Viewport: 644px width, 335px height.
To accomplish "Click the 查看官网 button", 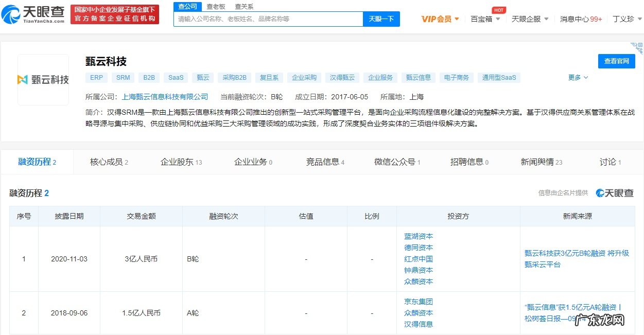I will pyautogui.click(x=616, y=61).
